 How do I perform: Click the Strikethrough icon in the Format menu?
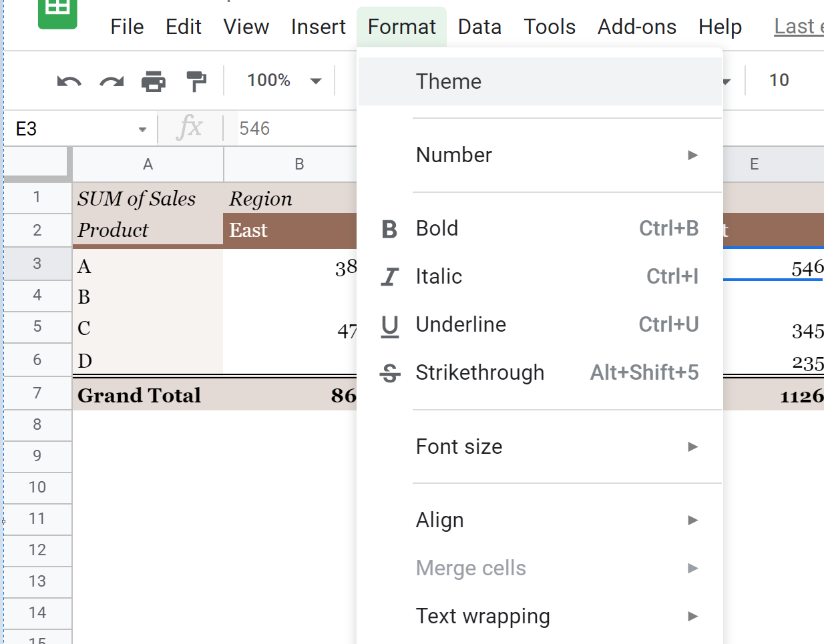(x=390, y=372)
